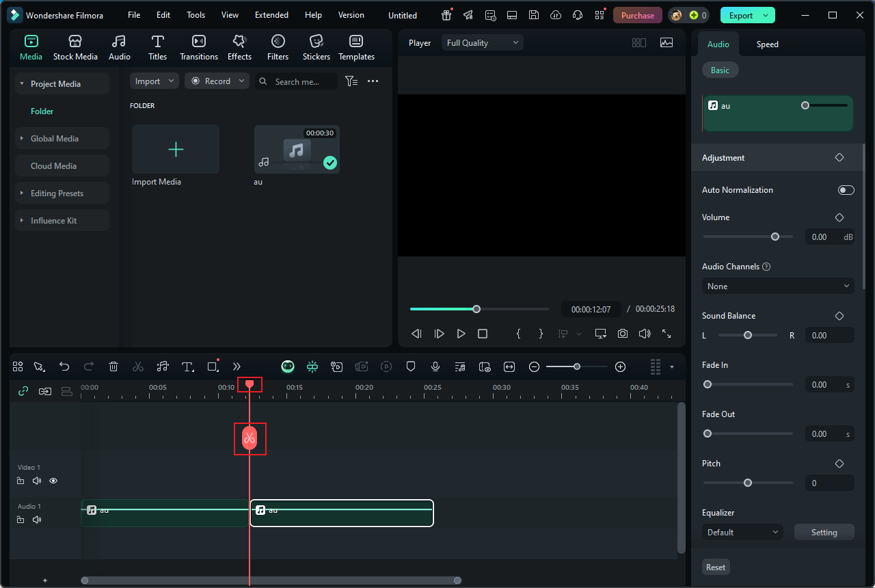Open the Full Quality player dropdown
The height and width of the screenshot is (588, 875).
482,43
